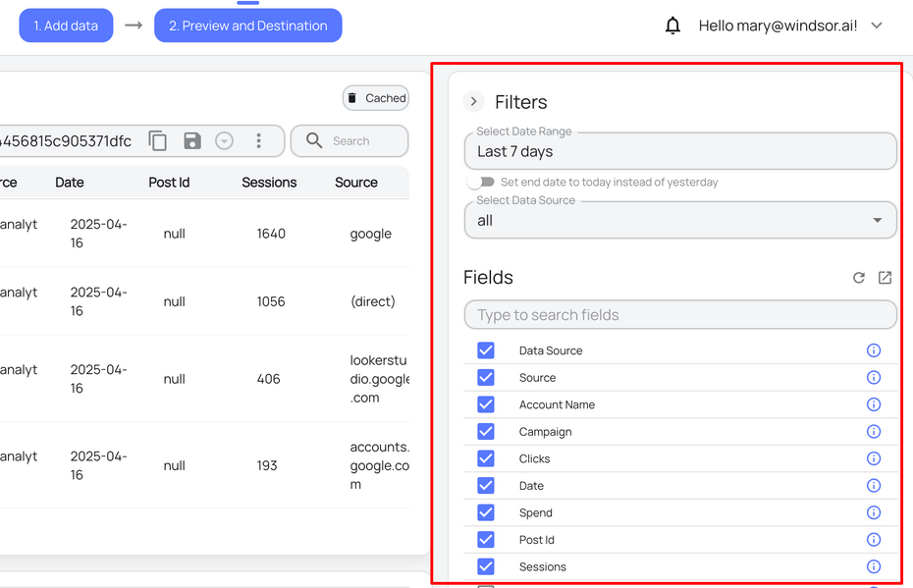Screen dimensions: 913x588
Task: Show info for Sessions field
Action: [x=874, y=566]
